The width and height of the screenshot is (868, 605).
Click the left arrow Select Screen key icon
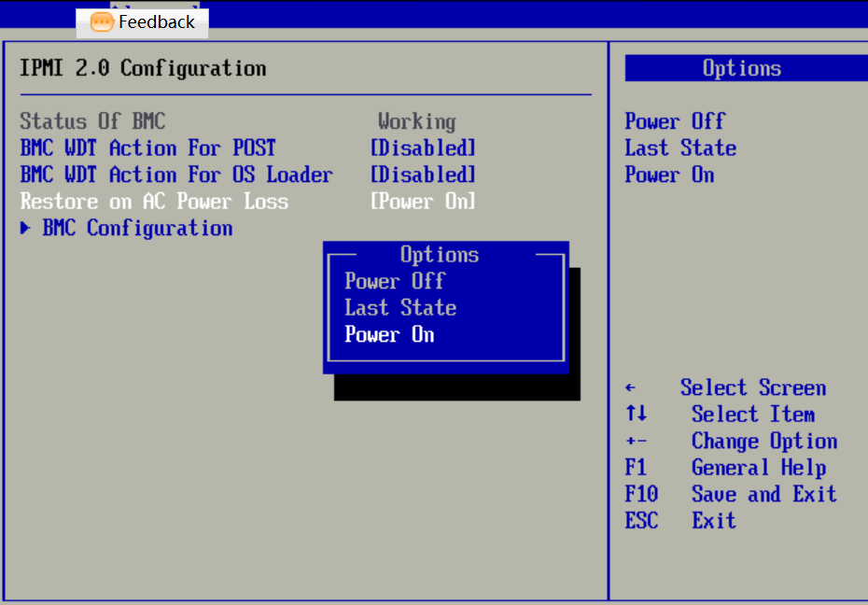tap(631, 388)
